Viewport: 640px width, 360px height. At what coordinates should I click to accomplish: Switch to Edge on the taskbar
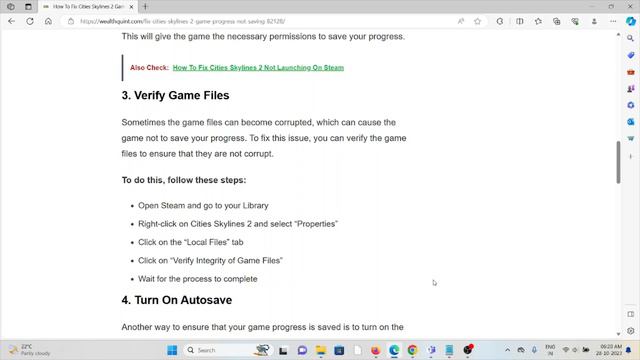(394, 350)
